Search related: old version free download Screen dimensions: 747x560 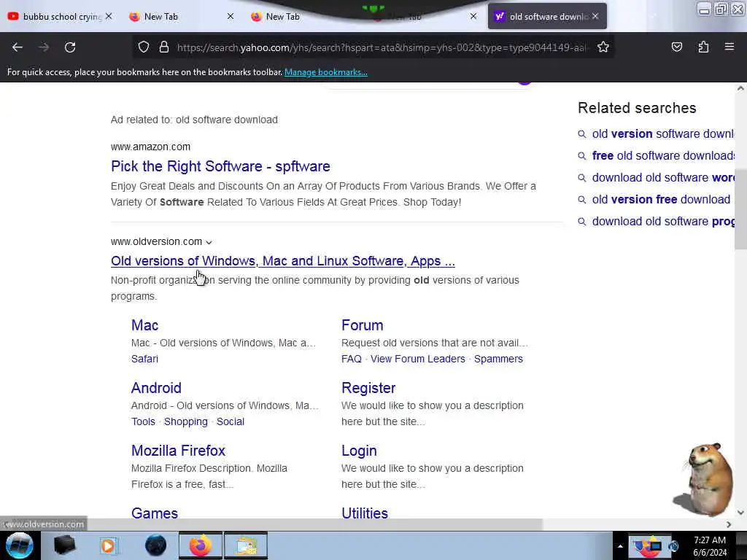click(x=661, y=200)
